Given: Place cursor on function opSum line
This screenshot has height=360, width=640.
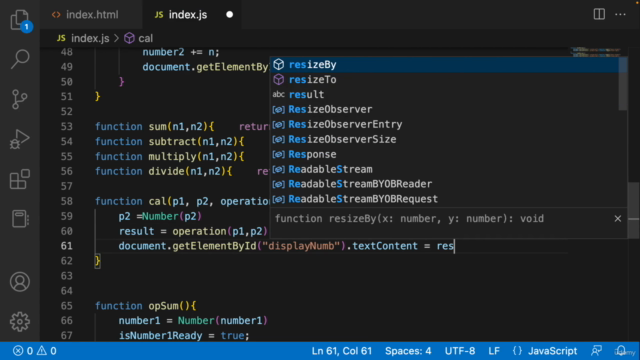Looking at the screenshot, I should pyautogui.click(x=145, y=306).
